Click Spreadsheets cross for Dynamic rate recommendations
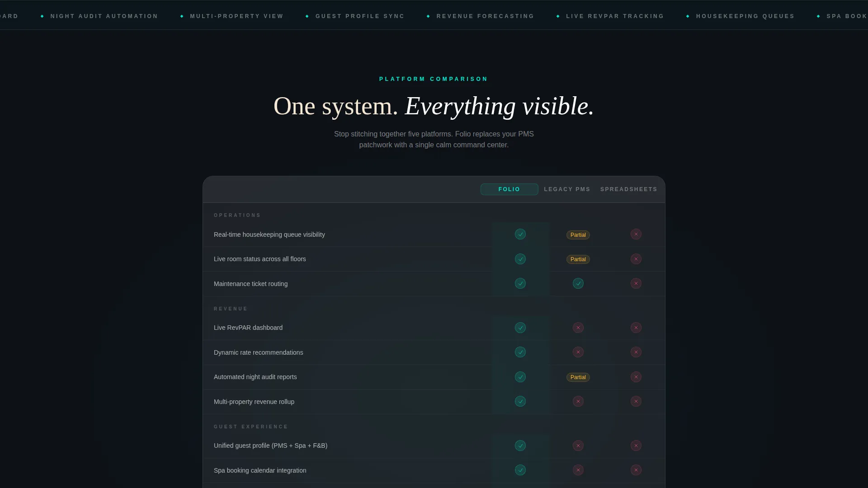 coord(636,352)
